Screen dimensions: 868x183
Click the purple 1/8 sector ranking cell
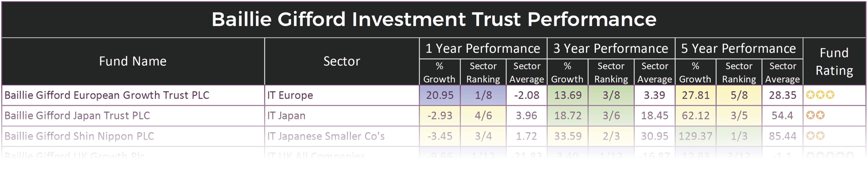(483, 95)
